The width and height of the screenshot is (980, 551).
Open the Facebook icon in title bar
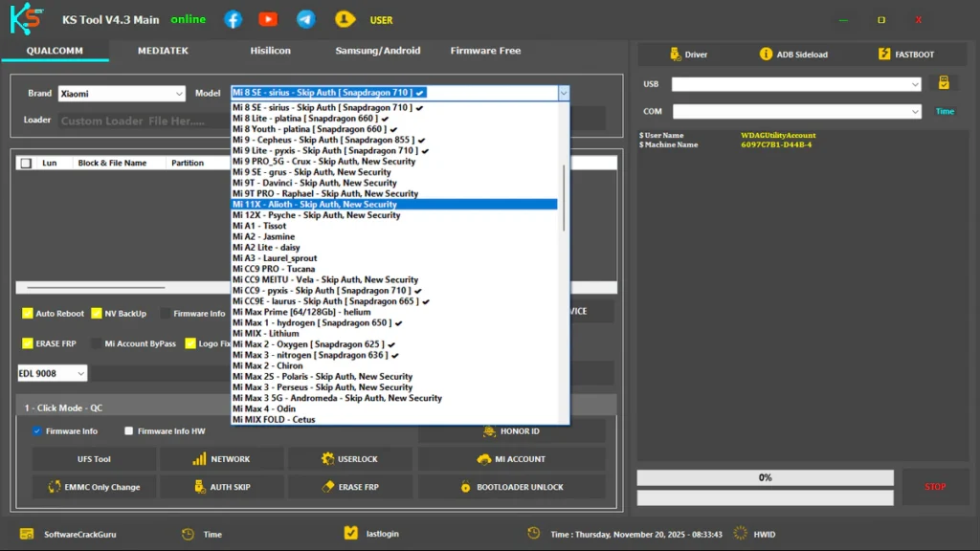[x=233, y=19]
